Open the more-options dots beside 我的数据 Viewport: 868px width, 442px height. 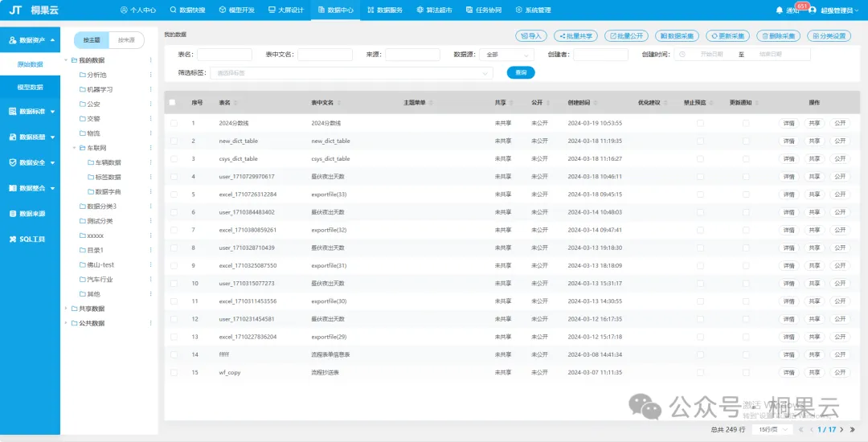[x=150, y=60]
